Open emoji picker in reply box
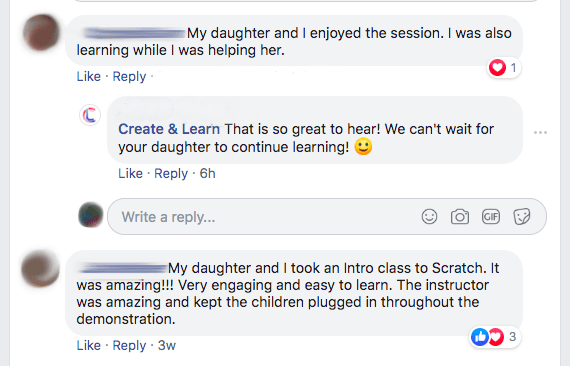The height and width of the screenshot is (366, 570). pos(429,217)
